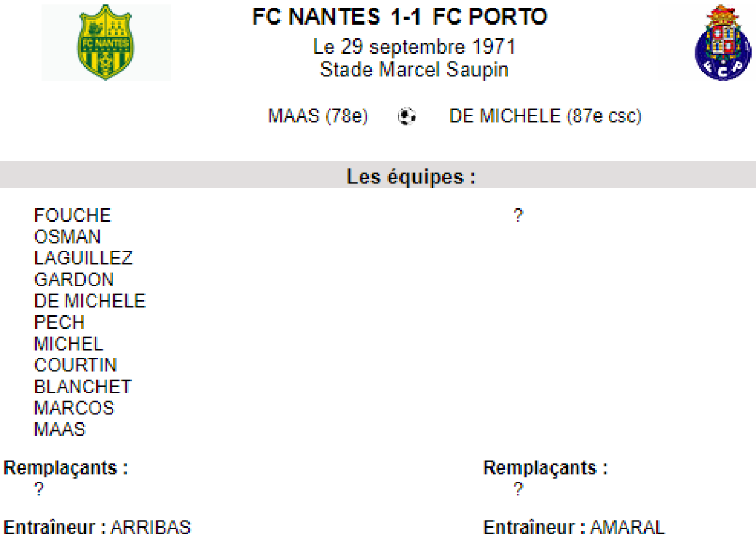Click the Les équipes section header

[x=411, y=177]
